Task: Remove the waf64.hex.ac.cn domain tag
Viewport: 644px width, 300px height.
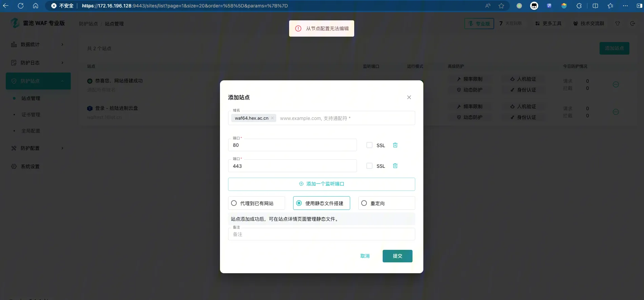Action: (272, 118)
